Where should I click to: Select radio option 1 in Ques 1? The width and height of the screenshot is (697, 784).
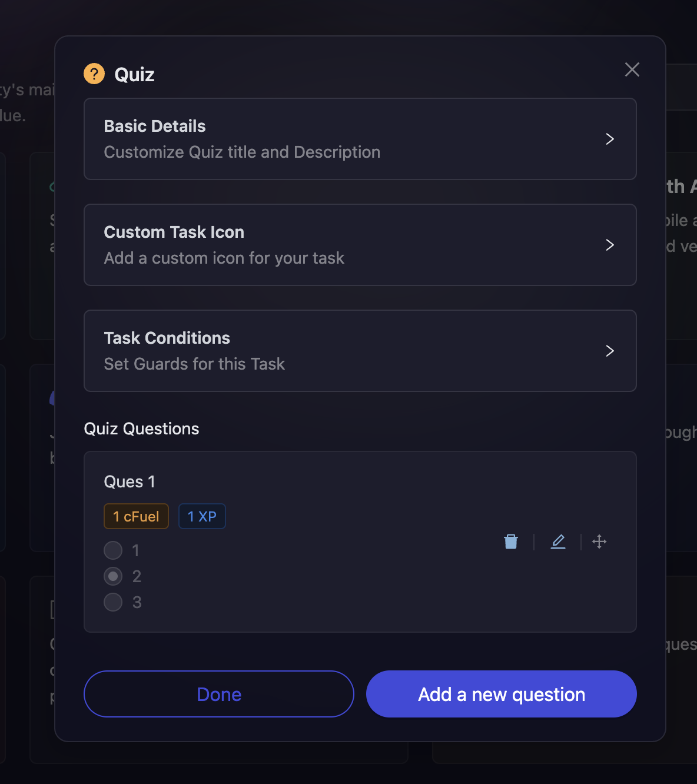(113, 550)
